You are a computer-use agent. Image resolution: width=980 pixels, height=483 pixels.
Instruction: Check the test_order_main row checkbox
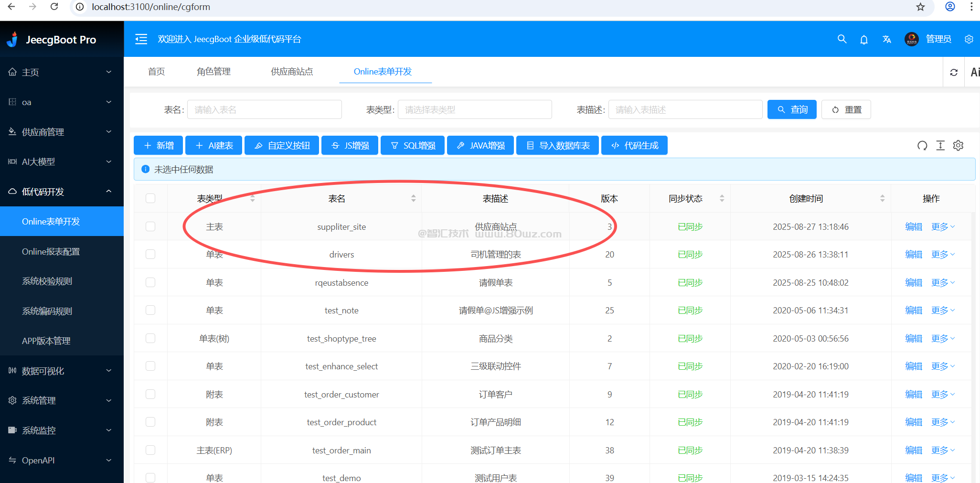[x=150, y=450]
